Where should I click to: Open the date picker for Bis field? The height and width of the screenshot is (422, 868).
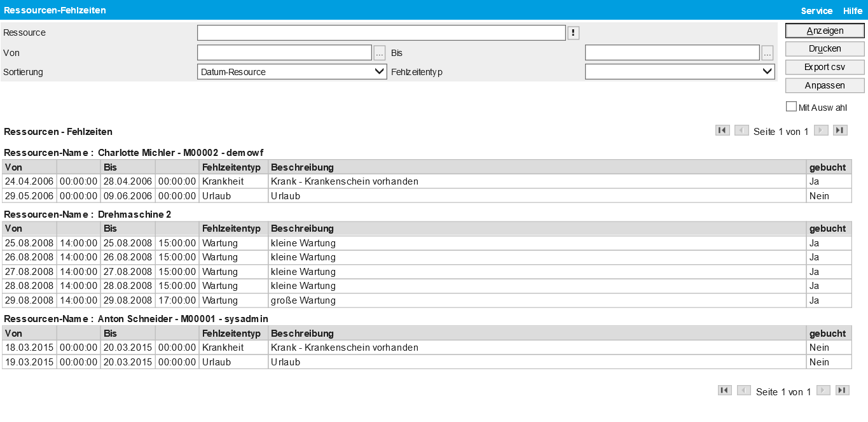click(768, 53)
